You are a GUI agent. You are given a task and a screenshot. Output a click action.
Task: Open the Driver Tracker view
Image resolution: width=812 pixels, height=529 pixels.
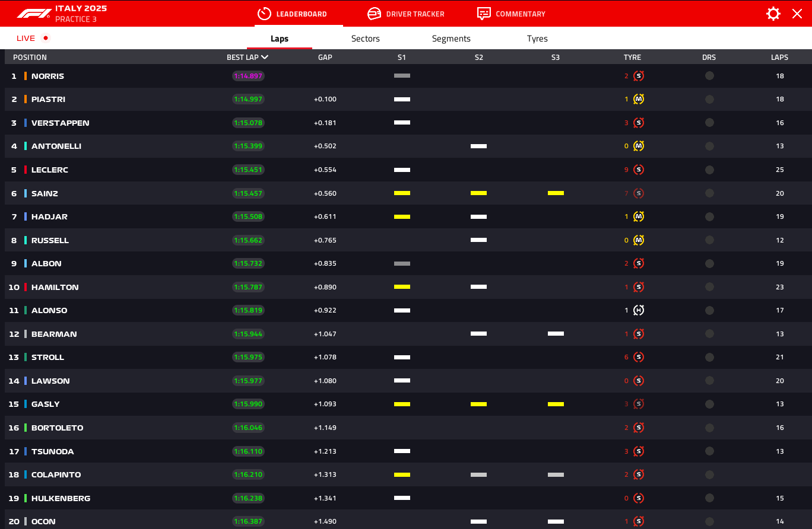(406, 14)
